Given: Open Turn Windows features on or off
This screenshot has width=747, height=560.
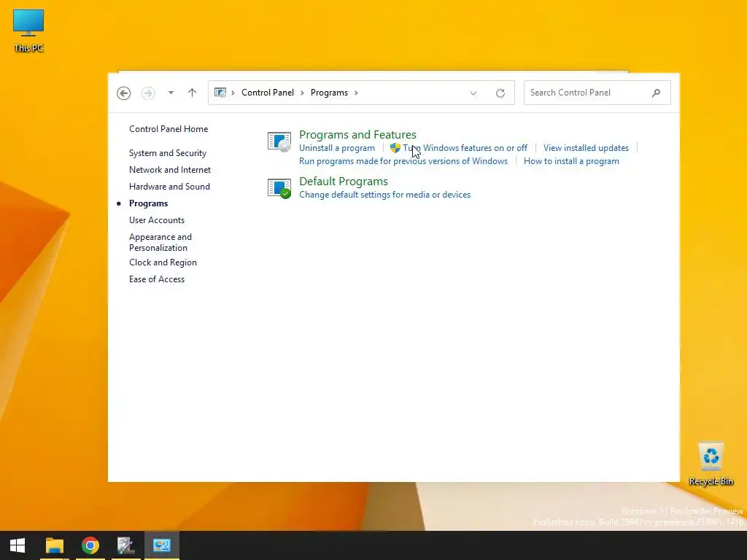Looking at the screenshot, I should 465,148.
